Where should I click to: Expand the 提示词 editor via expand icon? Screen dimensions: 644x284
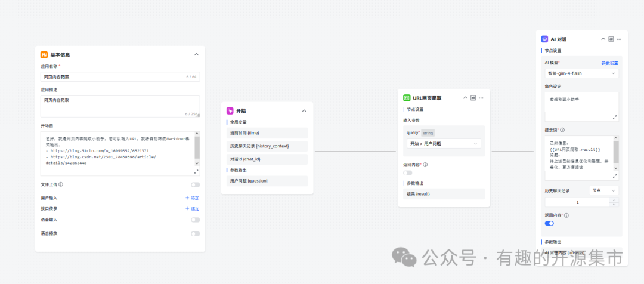(615, 176)
